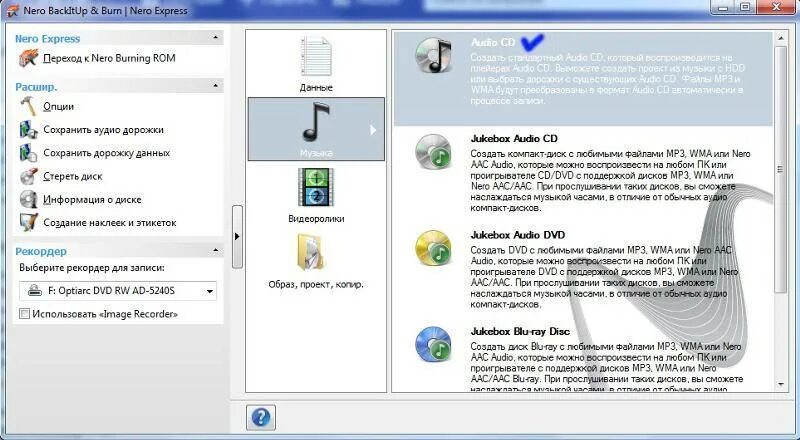Click the Jukebox Audio DVD disc icon
This screenshot has width=800, height=440.
pos(433,248)
